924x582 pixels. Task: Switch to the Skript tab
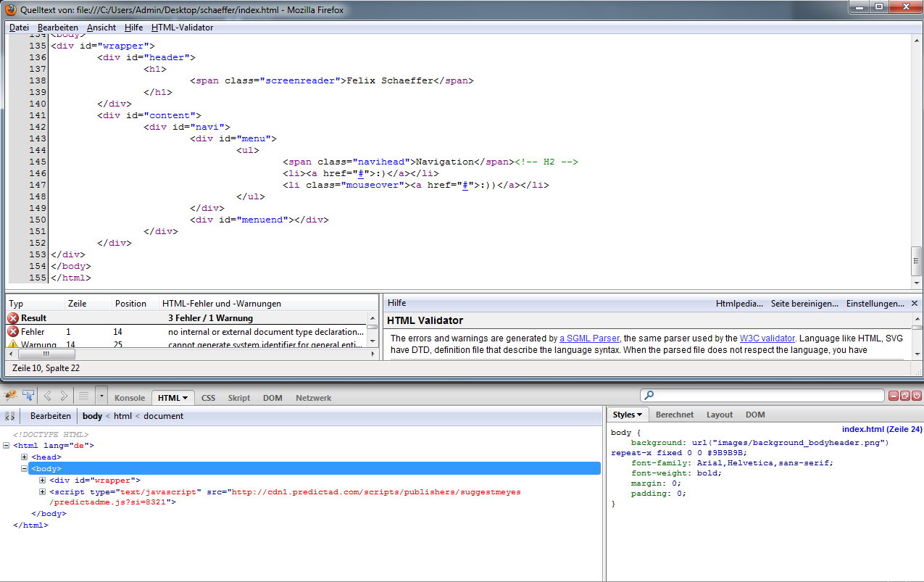(x=239, y=398)
